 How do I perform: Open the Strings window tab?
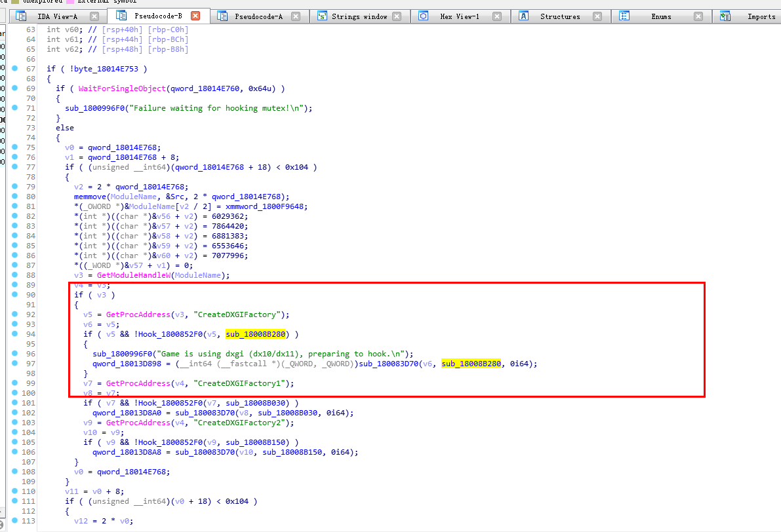pyautogui.click(x=359, y=16)
